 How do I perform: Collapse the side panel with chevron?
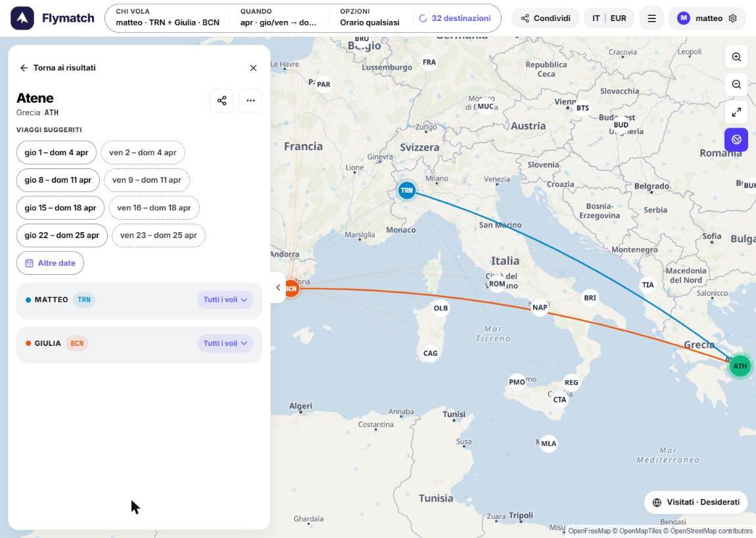coord(278,287)
